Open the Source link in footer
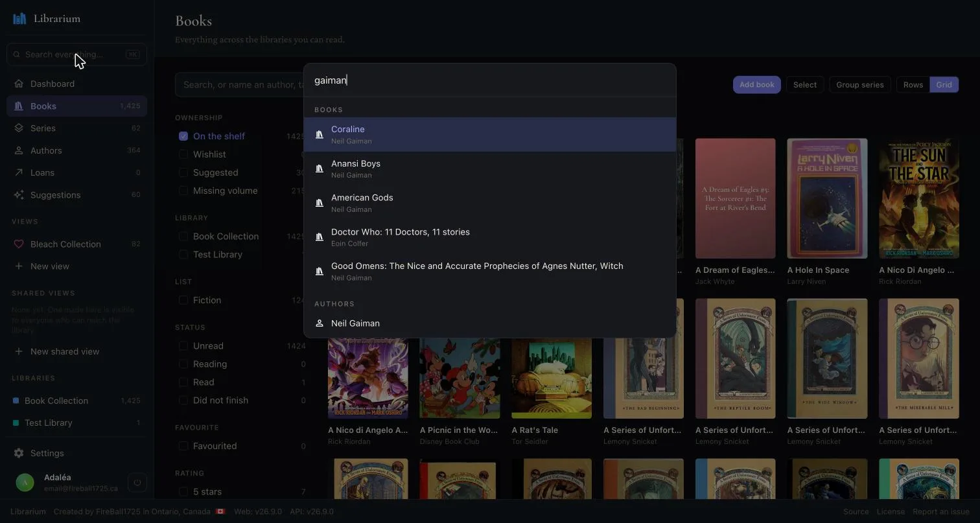 coord(856,511)
